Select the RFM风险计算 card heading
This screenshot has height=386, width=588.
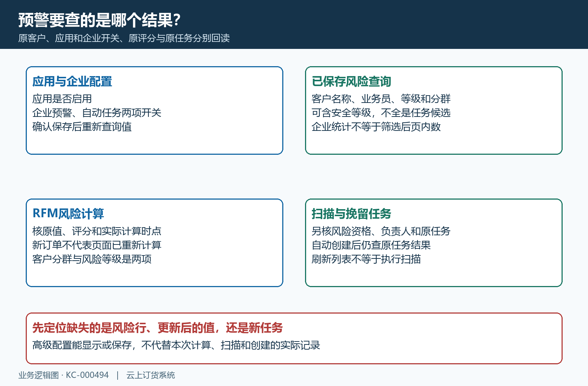[68, 214]
